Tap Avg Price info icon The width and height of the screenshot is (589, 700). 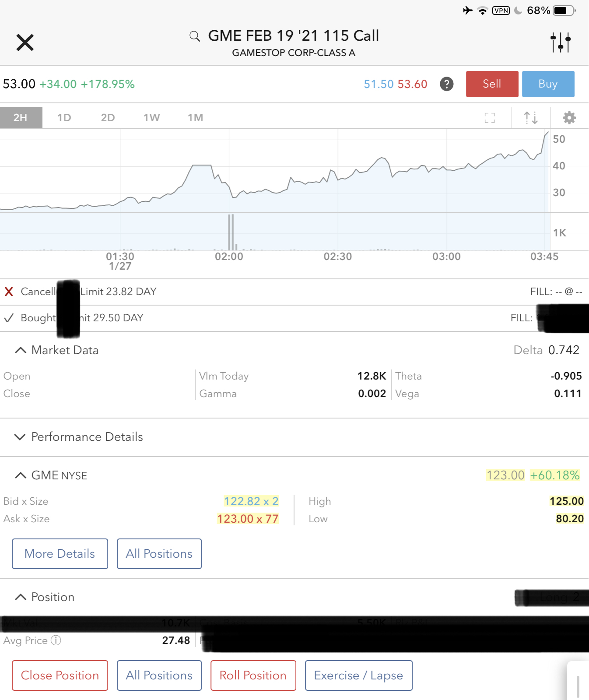pos(56,640)
